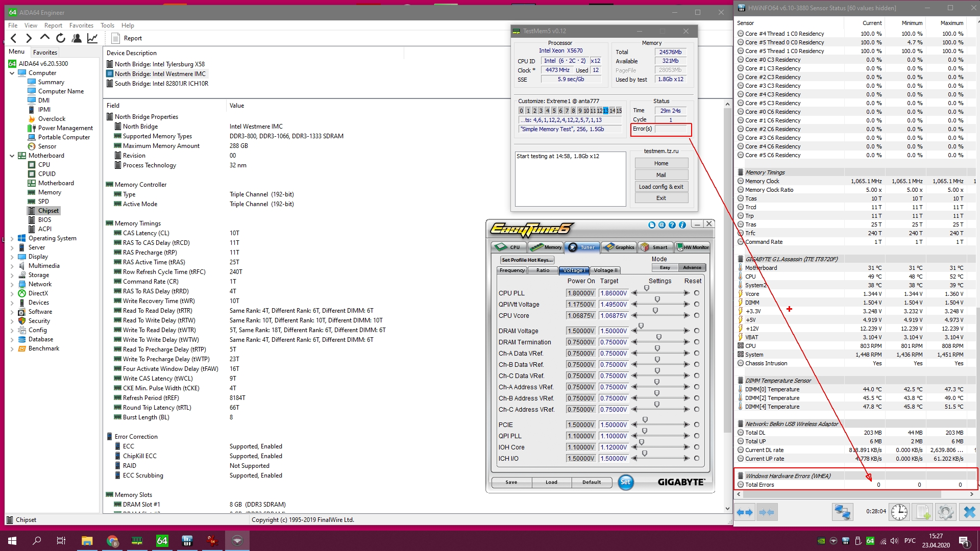Click the AIDA64 user accounts toolbar icon
Screen dimensions: 980x551
click(x=77, y=38)
